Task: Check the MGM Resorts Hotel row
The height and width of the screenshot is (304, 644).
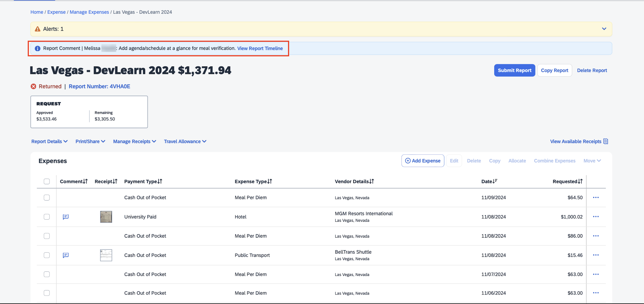Action: click(47, 217)
